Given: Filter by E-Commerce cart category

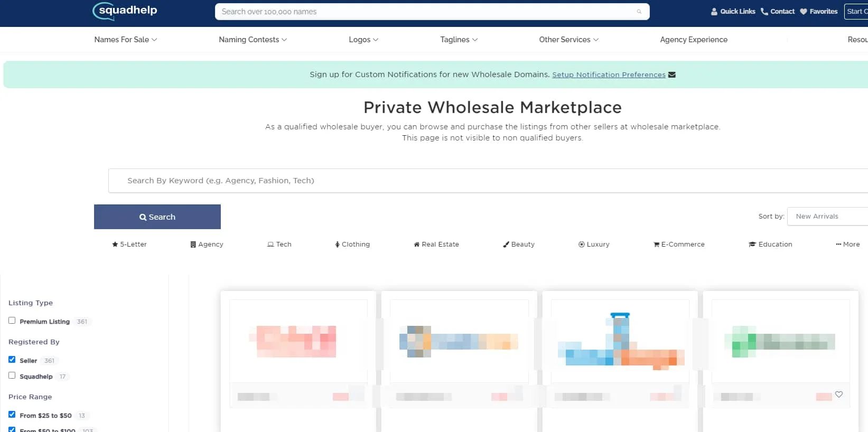Looking at the screenshot, I should pyautogui.click(x=679, y=245).
